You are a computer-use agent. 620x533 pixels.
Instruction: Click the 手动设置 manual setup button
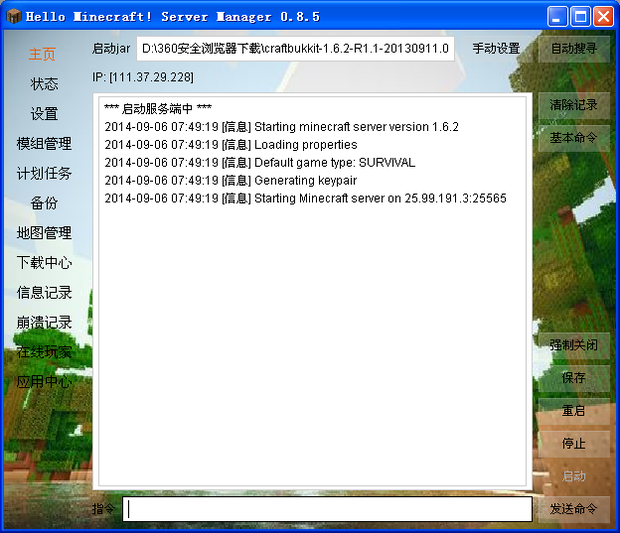496,49
